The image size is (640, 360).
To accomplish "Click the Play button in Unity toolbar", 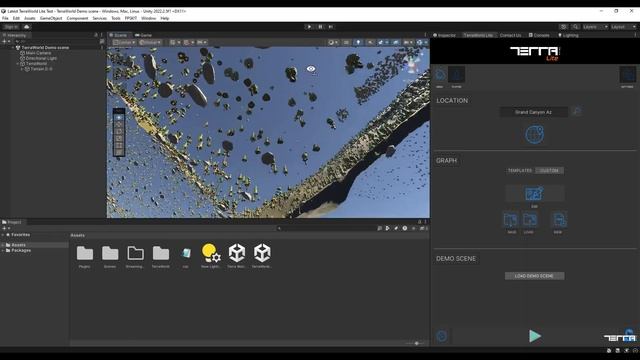I will (x=309, y=27).
